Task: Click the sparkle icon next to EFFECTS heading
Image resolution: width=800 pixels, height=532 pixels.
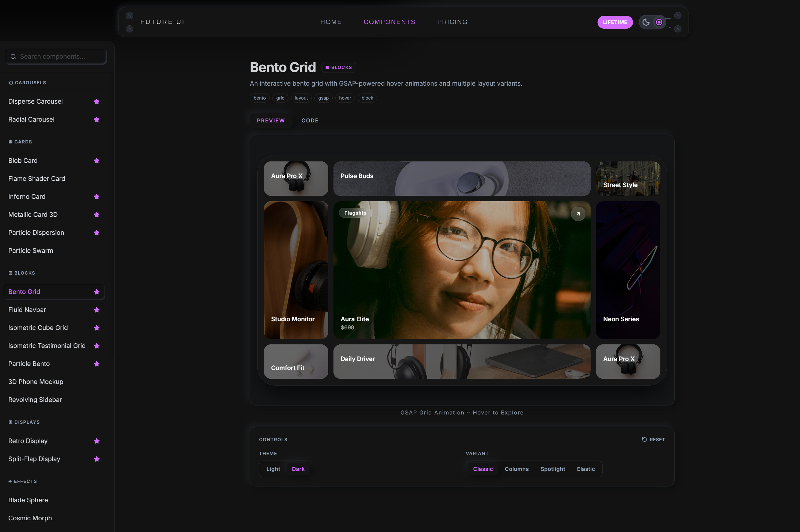Action: pos(11,481)
